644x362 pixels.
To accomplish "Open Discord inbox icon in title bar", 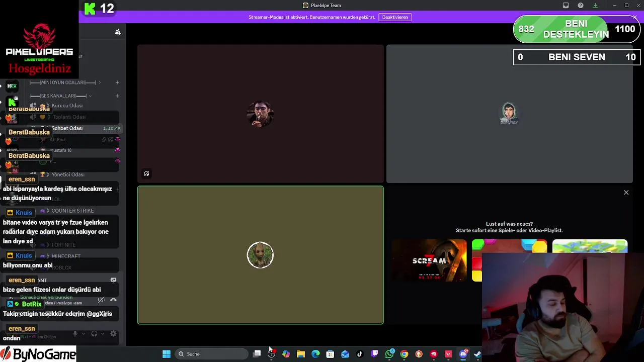I will coord(566,6).
